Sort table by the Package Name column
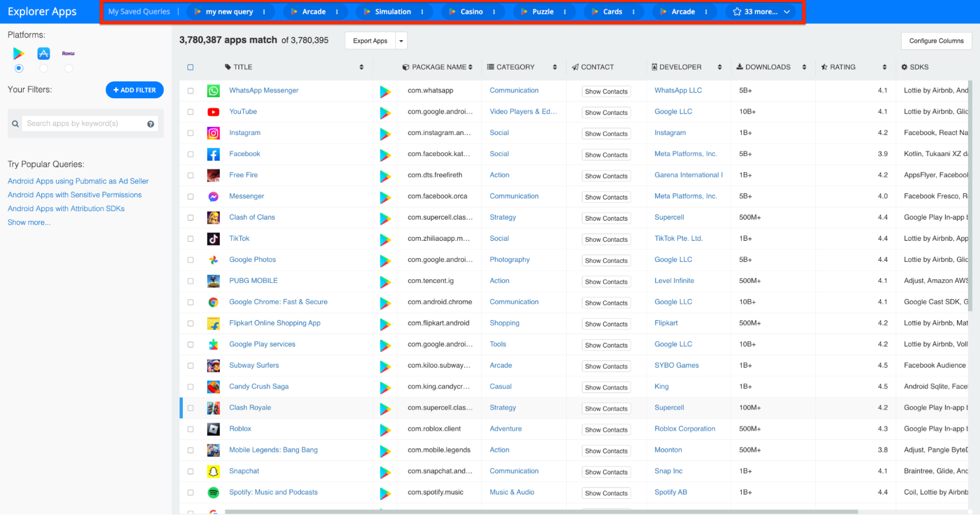This screenshot has width=980, height=515. pyautogui.click(x=471, y=67)
